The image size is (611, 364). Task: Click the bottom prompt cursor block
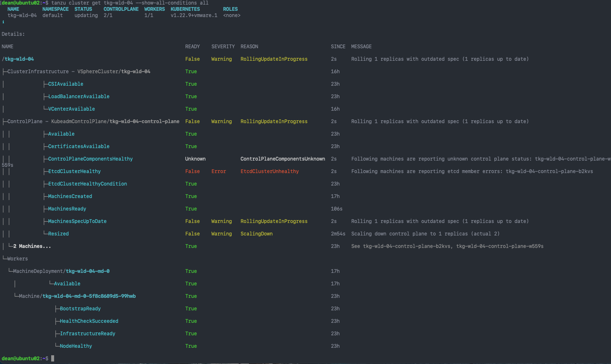tap(53, 359)
